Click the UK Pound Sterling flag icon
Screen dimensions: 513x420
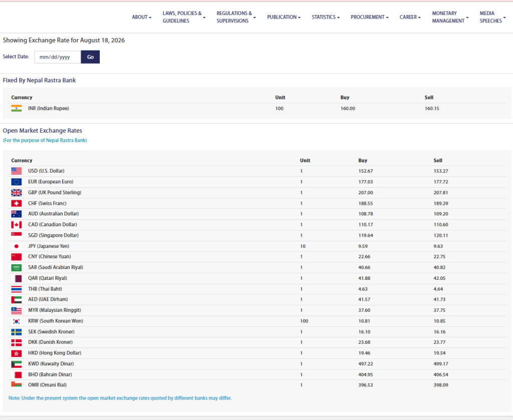[x=17, y=193]
